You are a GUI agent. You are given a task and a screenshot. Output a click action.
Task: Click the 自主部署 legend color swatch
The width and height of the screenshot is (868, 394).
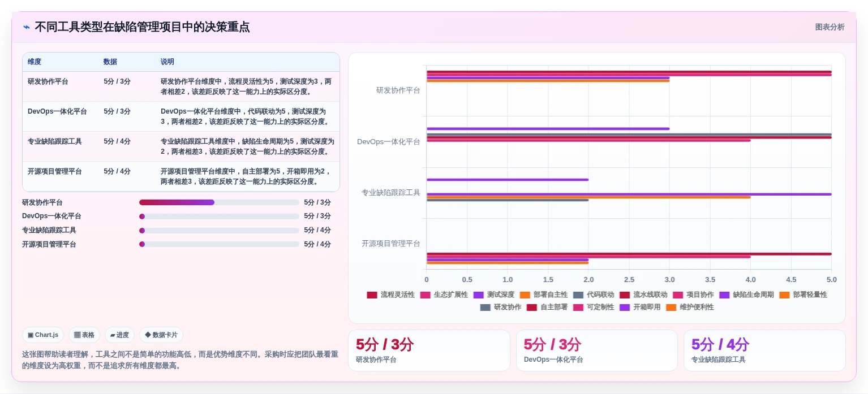[531, 308]
